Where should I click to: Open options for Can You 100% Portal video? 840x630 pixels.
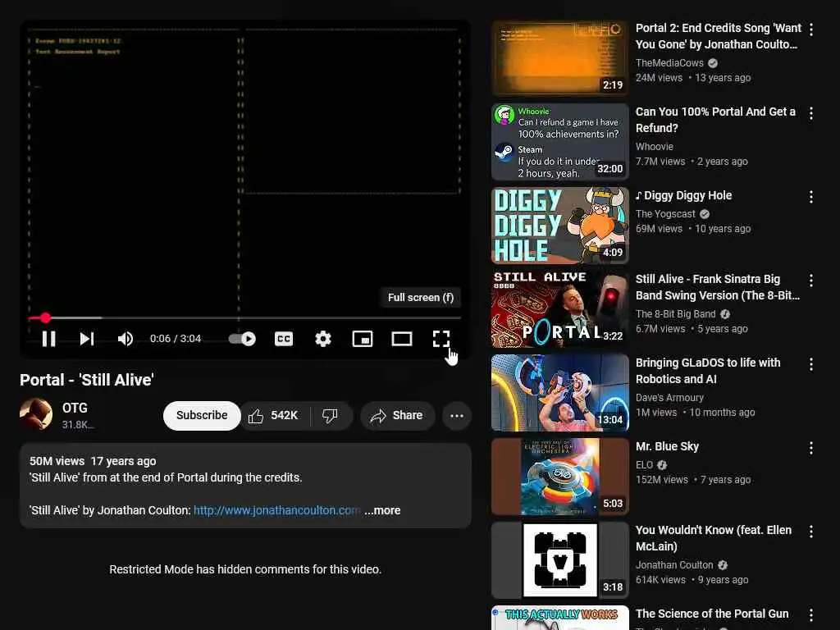811,113
